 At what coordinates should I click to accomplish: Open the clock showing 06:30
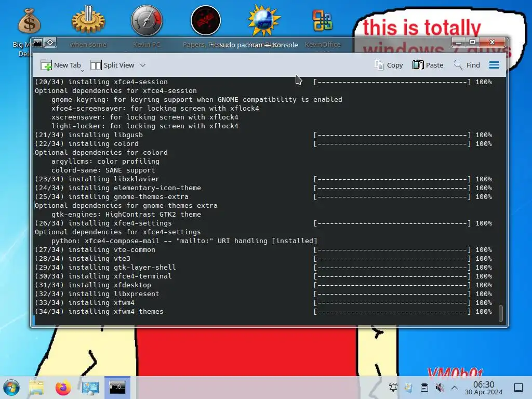(x=484, y=388)
